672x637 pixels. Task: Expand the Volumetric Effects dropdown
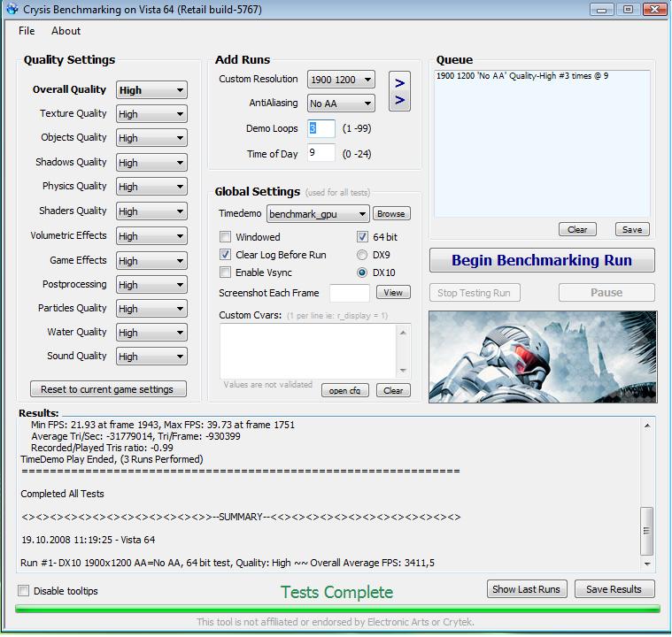(151, 236)
